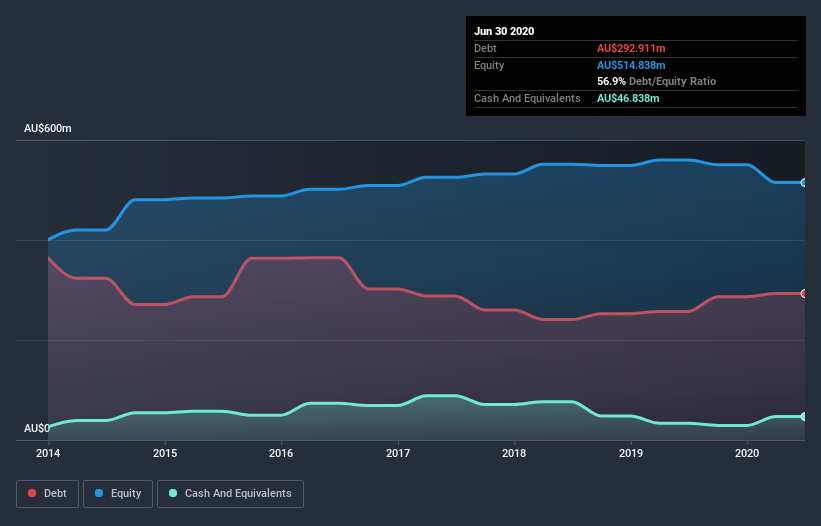821x526 pixels.
Task: Click the AU$46.838m cash value
Action: point(628,98)
